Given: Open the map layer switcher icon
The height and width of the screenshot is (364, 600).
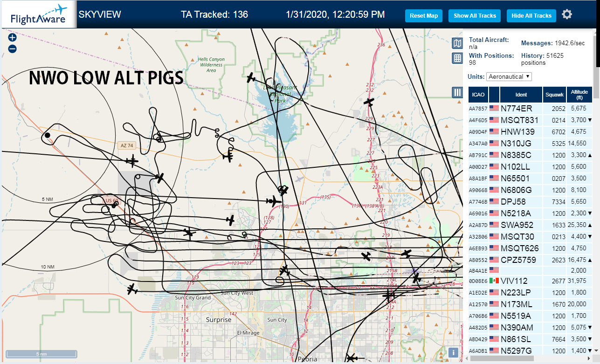Looking at the screenshot, I should click(x=457, y=43).
